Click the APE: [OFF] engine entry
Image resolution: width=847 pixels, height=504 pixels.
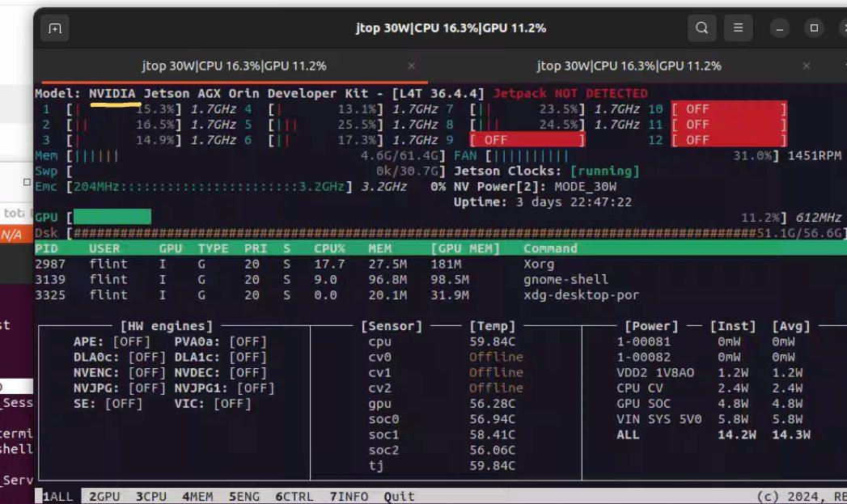coord(112,342)
